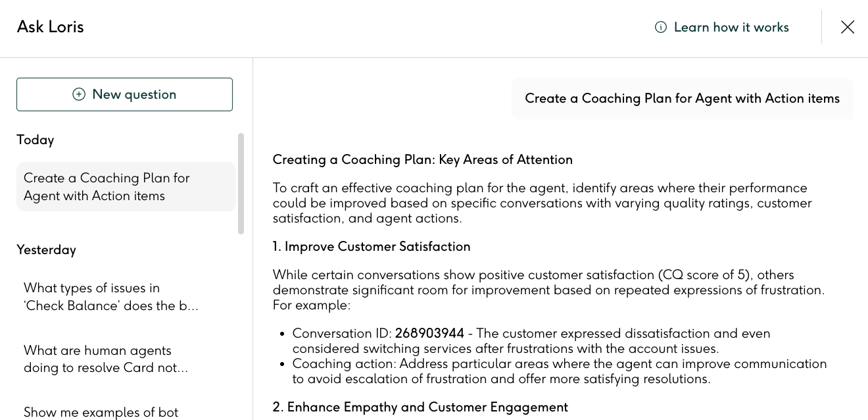
Task: Open the 'Show me examples of bot' conversation
Action: tap(101, 411)
